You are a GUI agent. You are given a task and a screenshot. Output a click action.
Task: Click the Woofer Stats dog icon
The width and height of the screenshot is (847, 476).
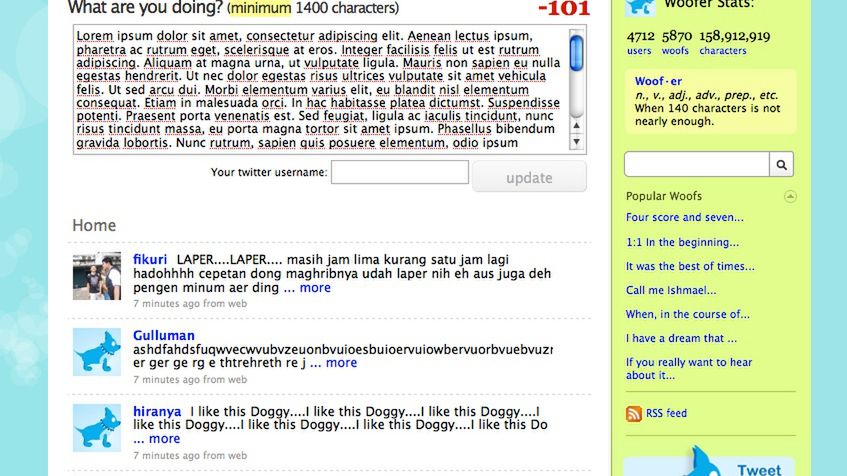pyautogui.click(x=640, y=8)
